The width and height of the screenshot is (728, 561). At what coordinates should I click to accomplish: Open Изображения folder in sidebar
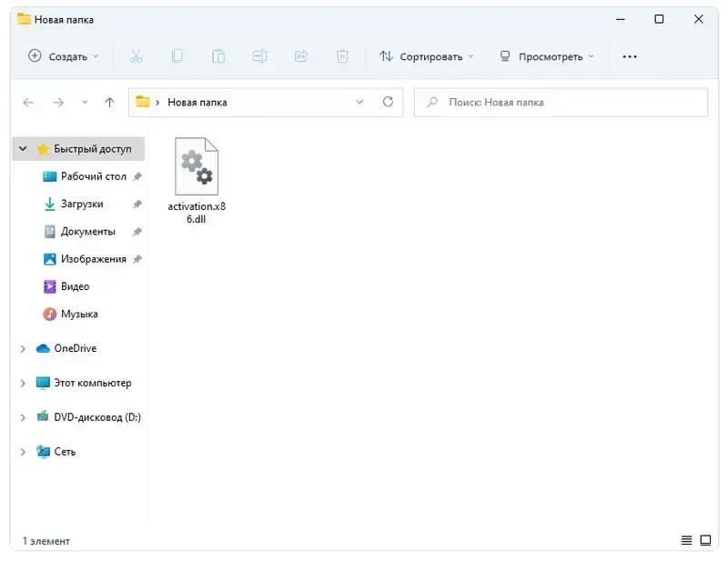coord(85,259)
